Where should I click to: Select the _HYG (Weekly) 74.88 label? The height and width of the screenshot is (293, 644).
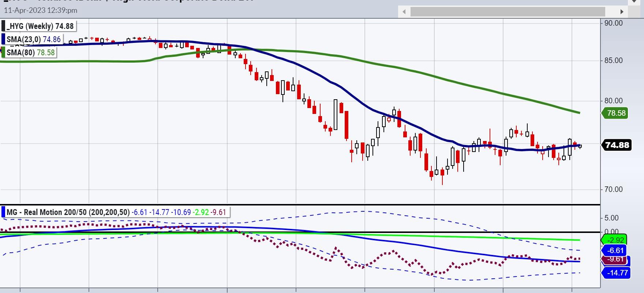click(38, 26)
